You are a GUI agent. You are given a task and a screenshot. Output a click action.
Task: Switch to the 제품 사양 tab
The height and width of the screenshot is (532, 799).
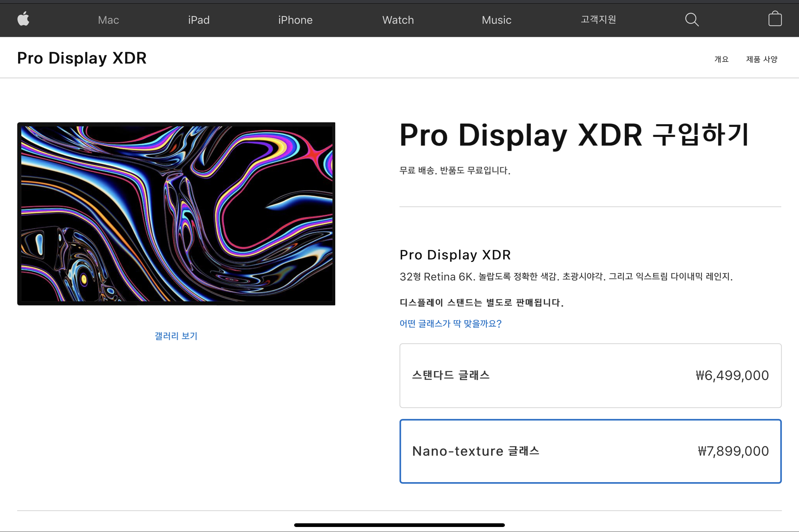(x=762, y=59)
